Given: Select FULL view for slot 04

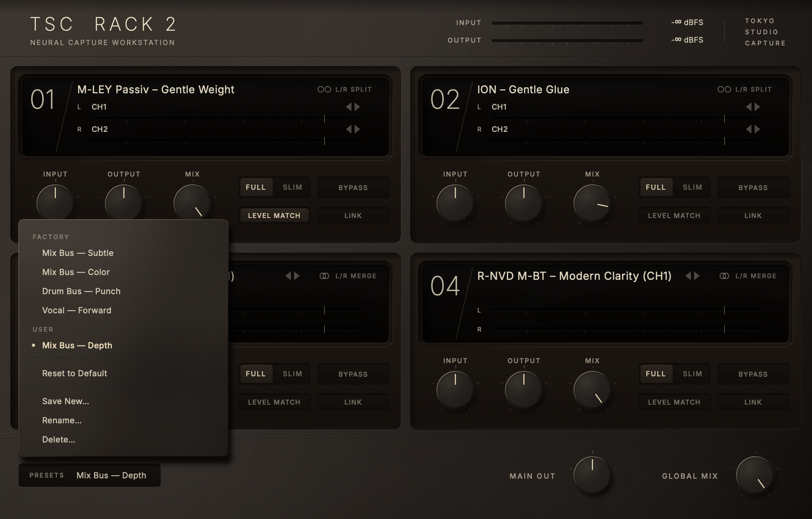Looking at the screenshot, I should 656,374.
